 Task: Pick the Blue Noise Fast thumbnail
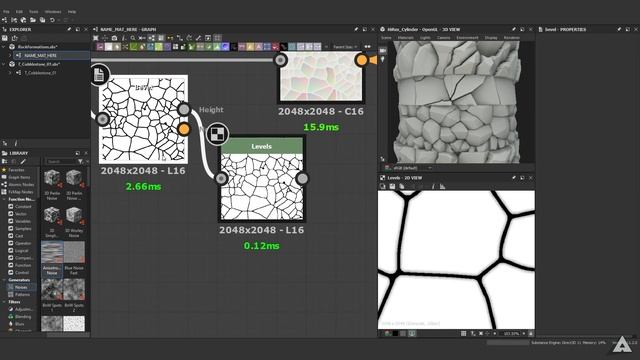74,252
